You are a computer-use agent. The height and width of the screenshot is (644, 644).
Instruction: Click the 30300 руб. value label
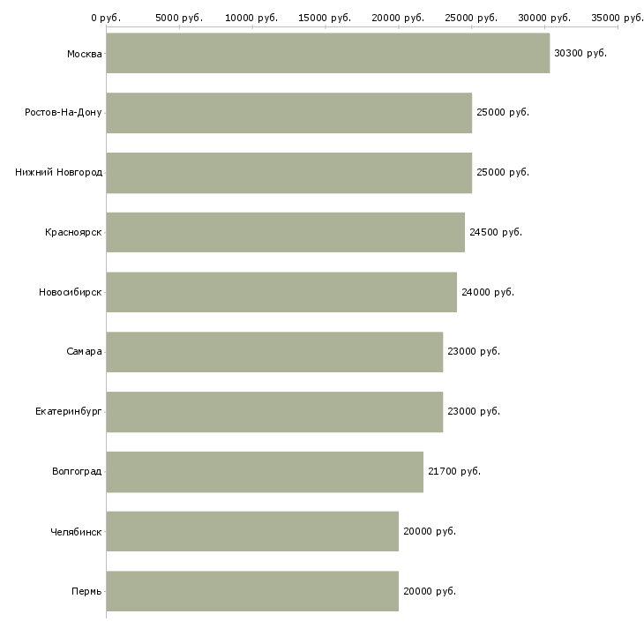point(580,54)
